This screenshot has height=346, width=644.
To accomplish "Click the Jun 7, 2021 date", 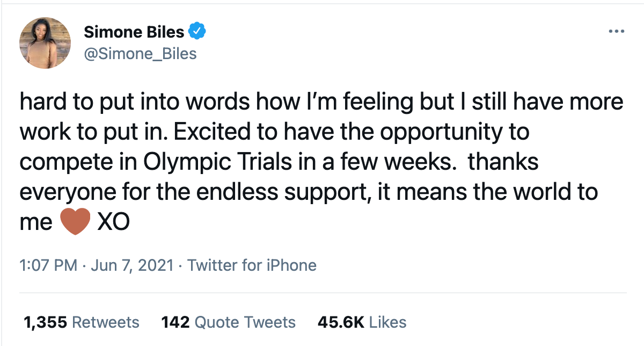I will 133,265.
